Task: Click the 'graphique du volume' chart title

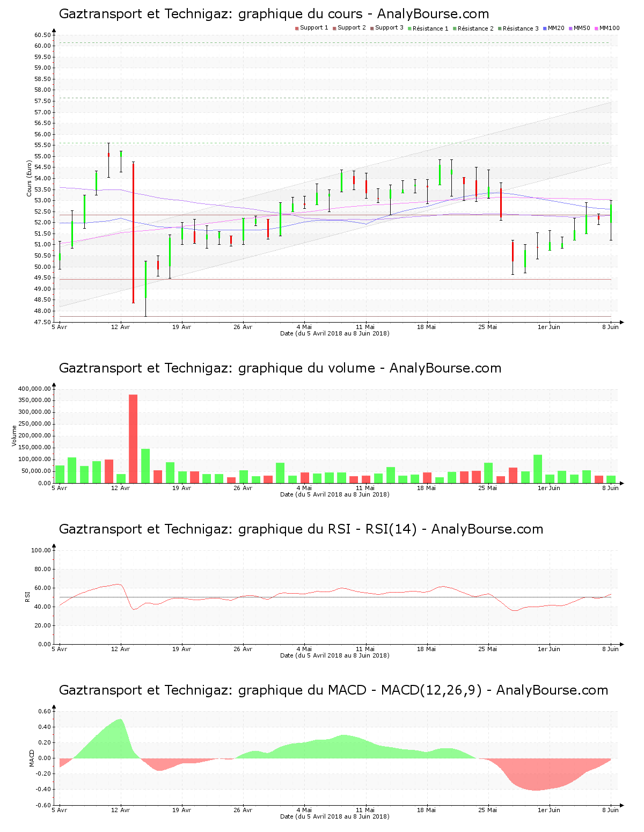Action: click(280, 368)
